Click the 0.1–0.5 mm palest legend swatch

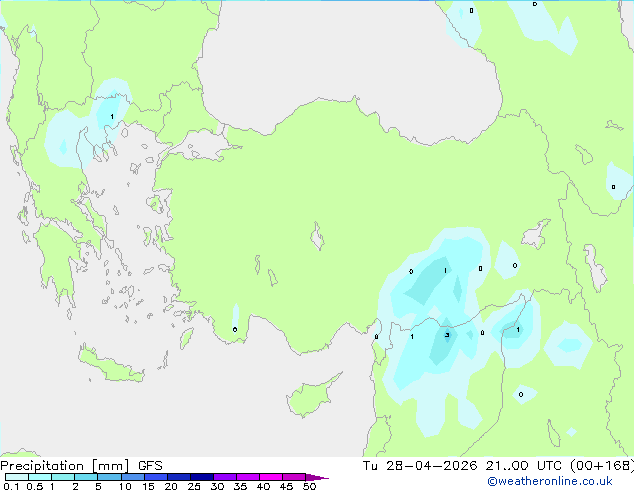pyautogui.click(x=17, y=477)
